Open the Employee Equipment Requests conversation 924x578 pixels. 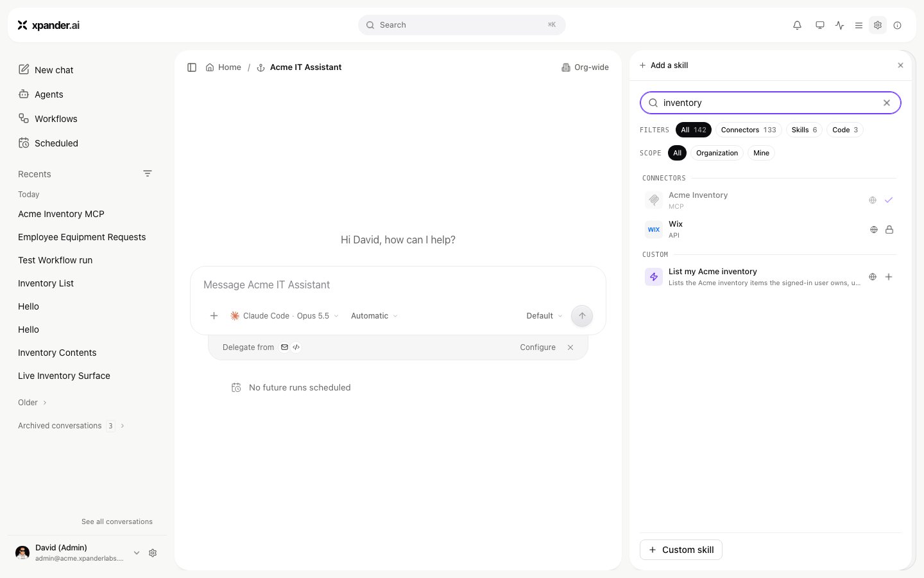(82, 237)
